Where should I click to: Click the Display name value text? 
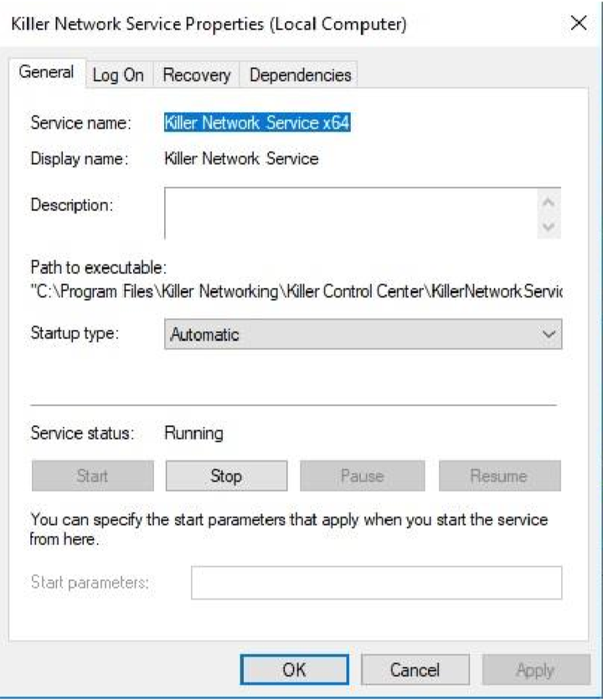[241, 158]
